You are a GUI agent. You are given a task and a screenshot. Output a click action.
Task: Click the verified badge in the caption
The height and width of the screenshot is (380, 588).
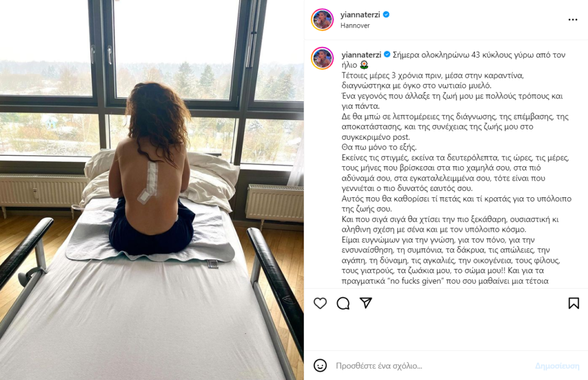coord(387,55)
